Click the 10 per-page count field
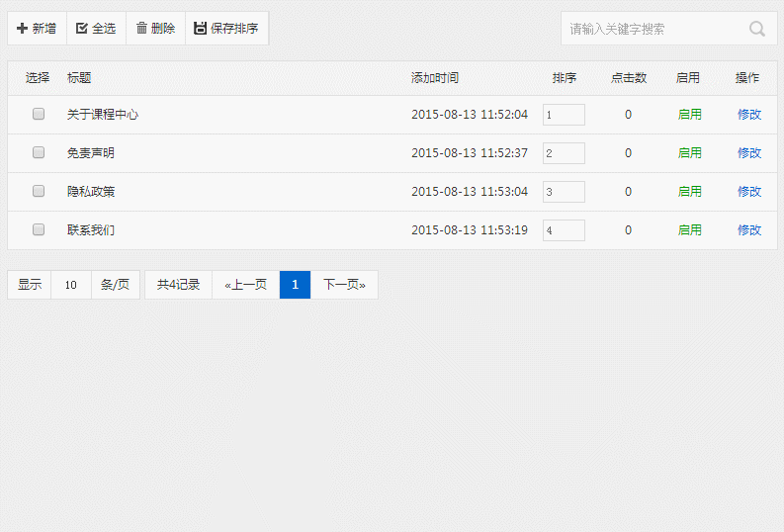 tap(71, 285)
